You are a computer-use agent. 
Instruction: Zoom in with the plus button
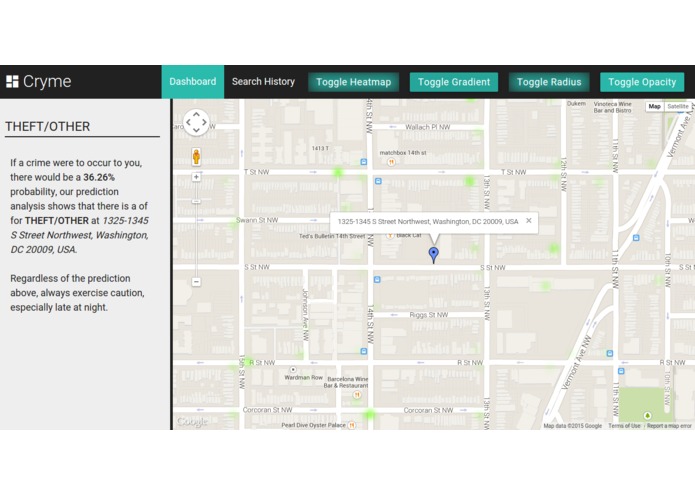[x=196, y=177]
